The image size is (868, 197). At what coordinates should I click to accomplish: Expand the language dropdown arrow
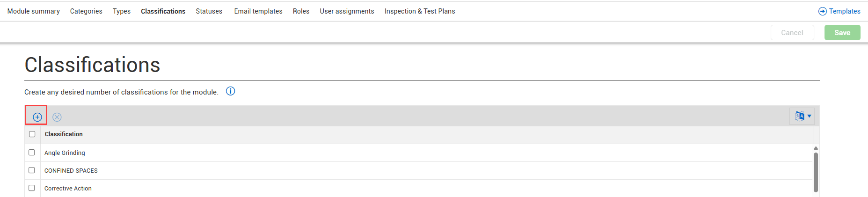(810, 116)
